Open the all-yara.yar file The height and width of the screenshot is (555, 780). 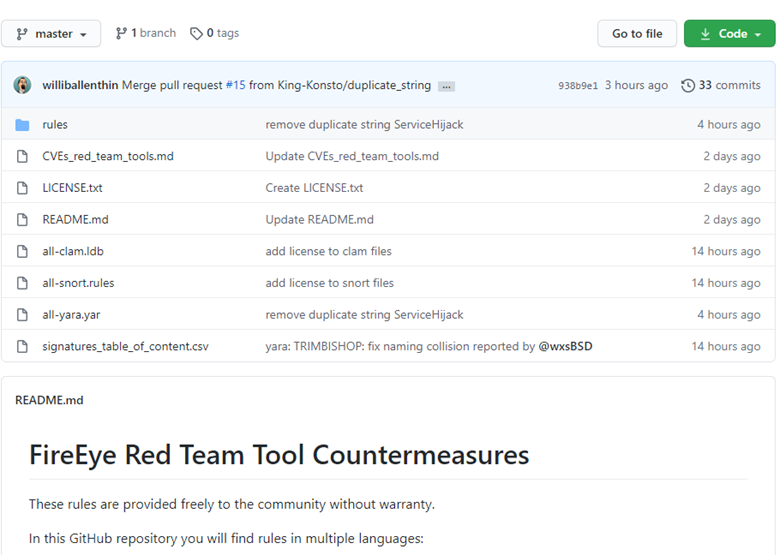click(71, 315)
